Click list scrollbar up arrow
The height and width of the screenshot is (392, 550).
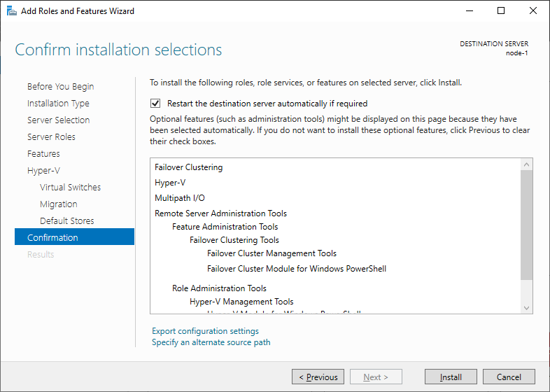tap(526, 164)
